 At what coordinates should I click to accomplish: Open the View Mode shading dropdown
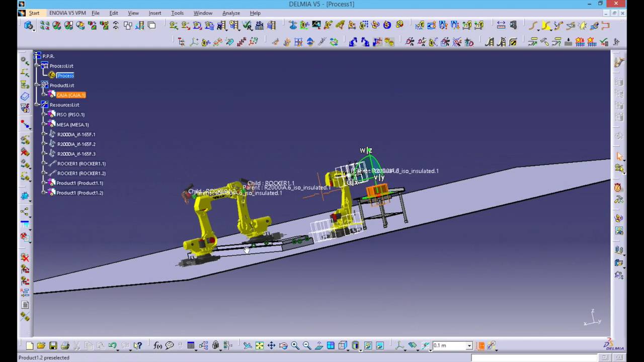pos(356,346)
